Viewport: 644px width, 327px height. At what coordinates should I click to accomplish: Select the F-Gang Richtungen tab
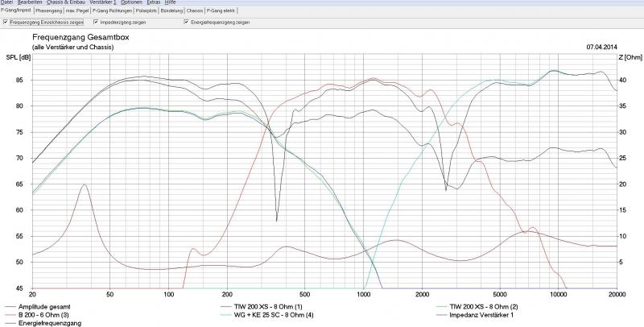pyautogui.click(x=113, y=11)
